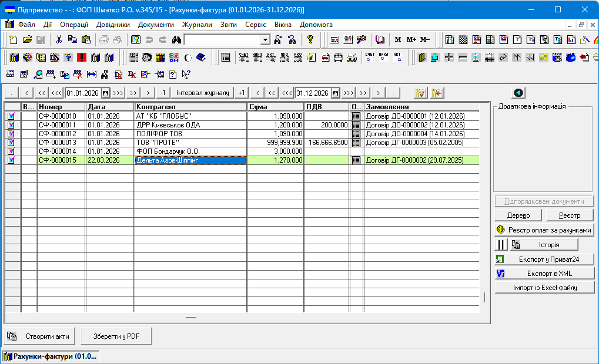
Task: Open the Звіти menu
Action: (229, 25)
